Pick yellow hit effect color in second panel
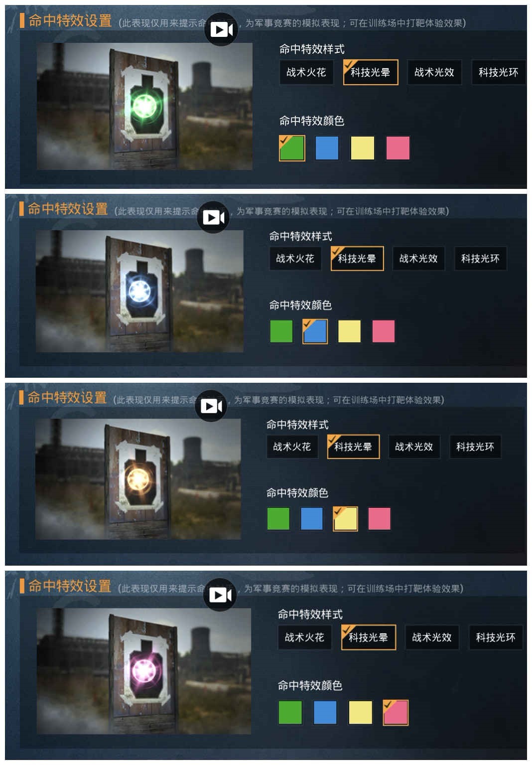 pyautogui.click(x=349, y=331)
